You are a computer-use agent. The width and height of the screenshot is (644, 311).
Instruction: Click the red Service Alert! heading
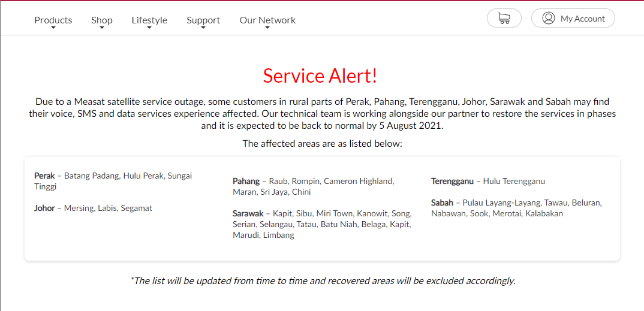click(x=320, y=76)
